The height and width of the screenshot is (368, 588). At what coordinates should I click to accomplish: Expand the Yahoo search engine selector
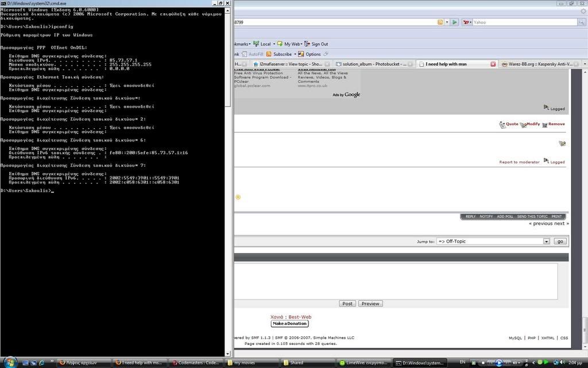coord(467,22)
